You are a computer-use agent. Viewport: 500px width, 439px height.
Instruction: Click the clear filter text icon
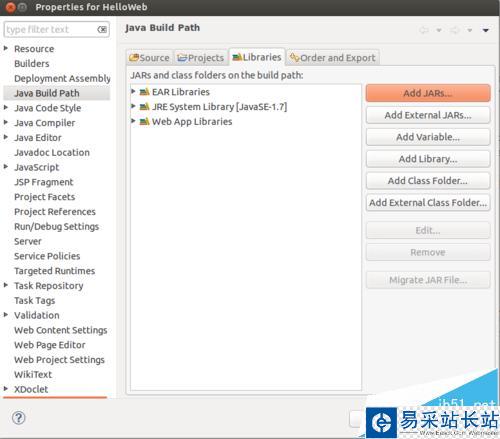pos(102,30)
